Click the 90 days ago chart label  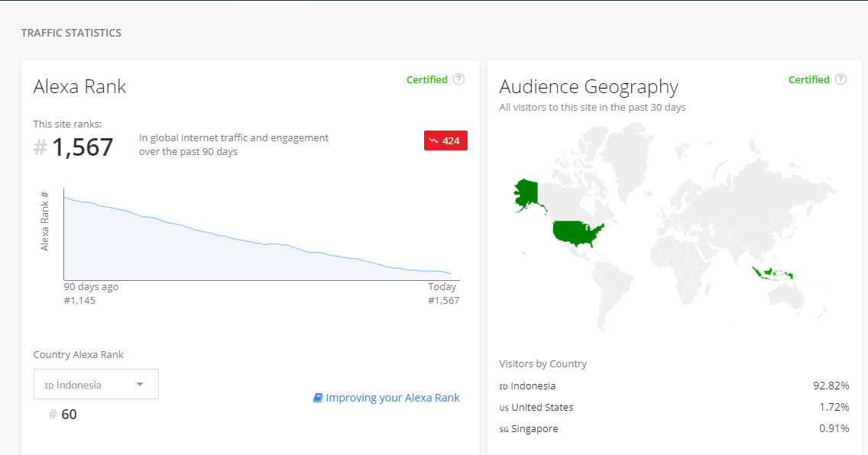pos(91,287)
